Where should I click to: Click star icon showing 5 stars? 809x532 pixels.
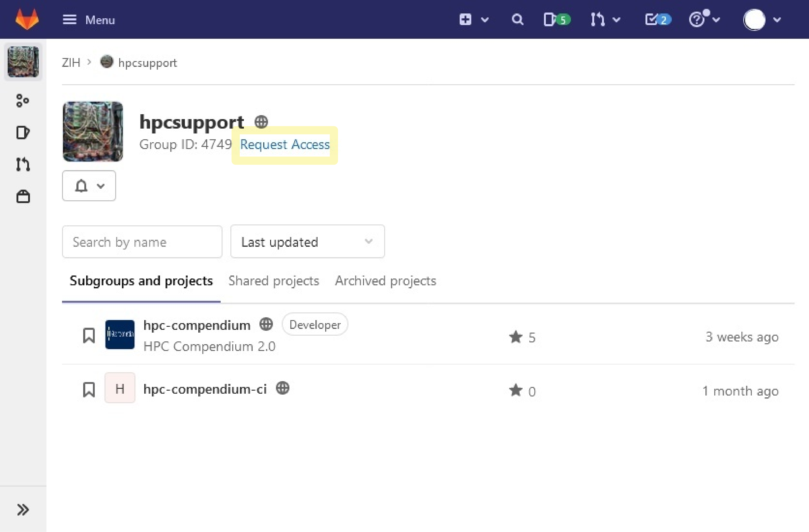coord(516,337)
